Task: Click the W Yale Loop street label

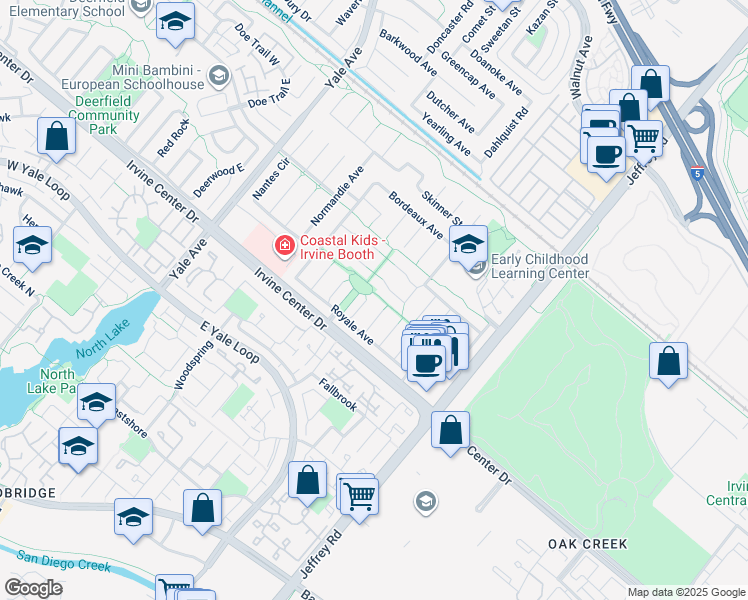Action: point(39,180)
